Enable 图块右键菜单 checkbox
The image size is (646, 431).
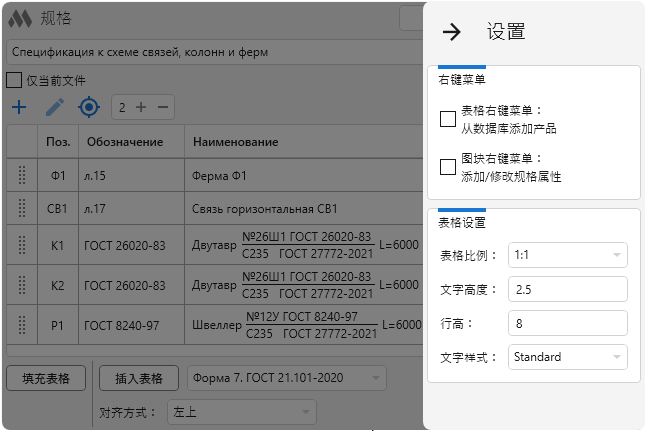click(x=448, y=167)
